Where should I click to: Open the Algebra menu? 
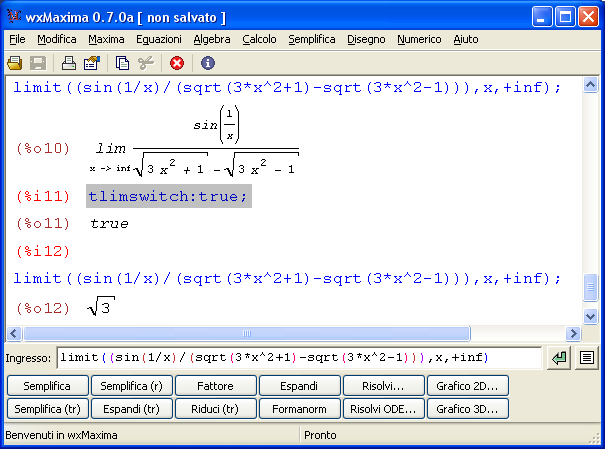(x=212, y=39)
